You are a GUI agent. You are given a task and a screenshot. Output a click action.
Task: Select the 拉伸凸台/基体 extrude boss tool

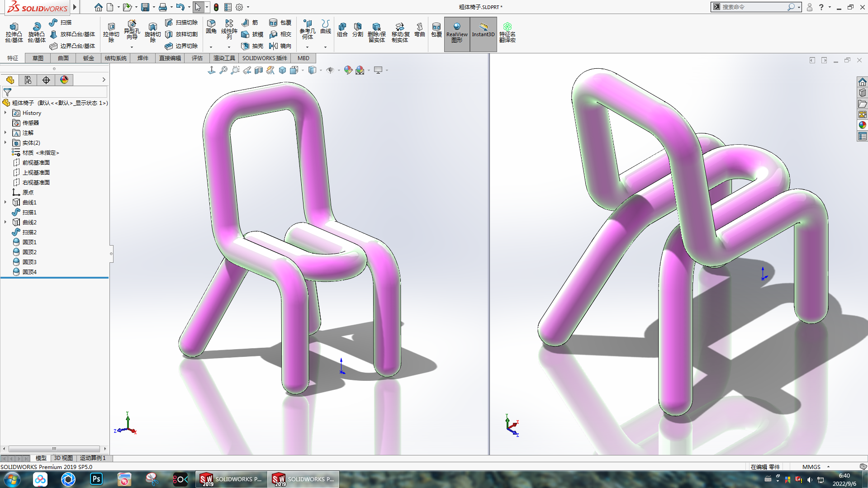(x=14, y=33)
